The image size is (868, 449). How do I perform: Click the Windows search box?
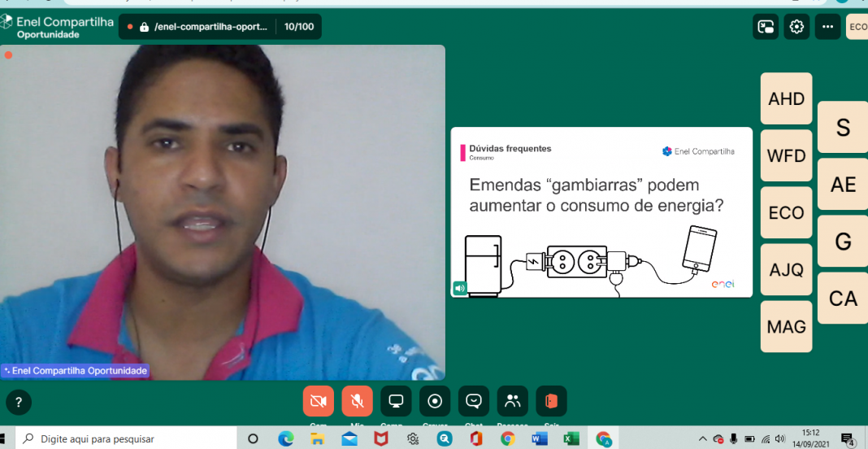128,439
